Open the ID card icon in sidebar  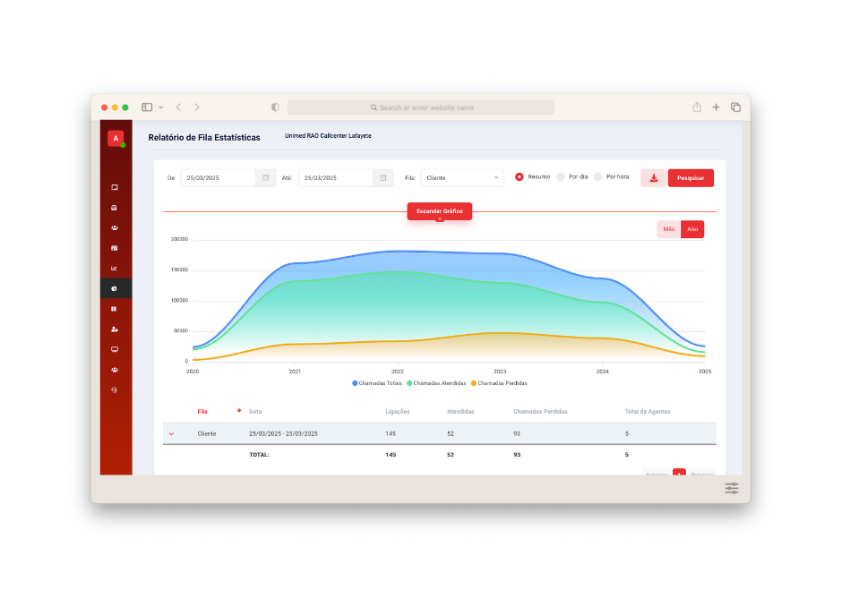(x=115, y=248)
